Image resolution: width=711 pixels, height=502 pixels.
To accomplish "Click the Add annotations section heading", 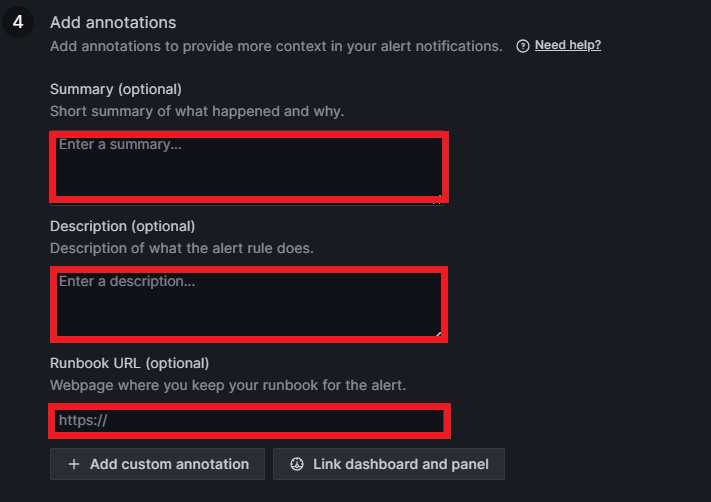I will click(x=113, y=23).
